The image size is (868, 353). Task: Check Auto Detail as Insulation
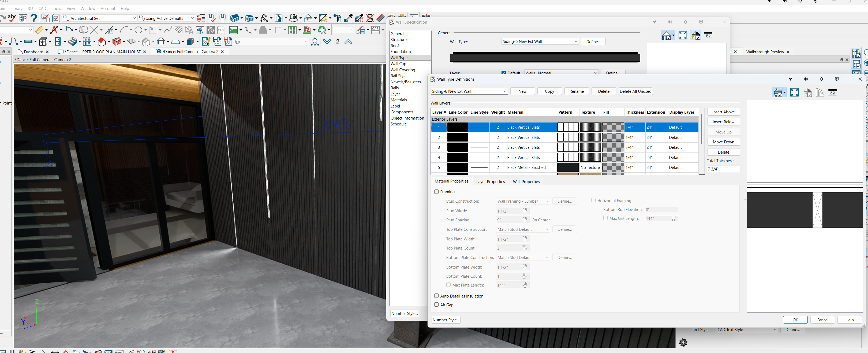tap(436, 296)
